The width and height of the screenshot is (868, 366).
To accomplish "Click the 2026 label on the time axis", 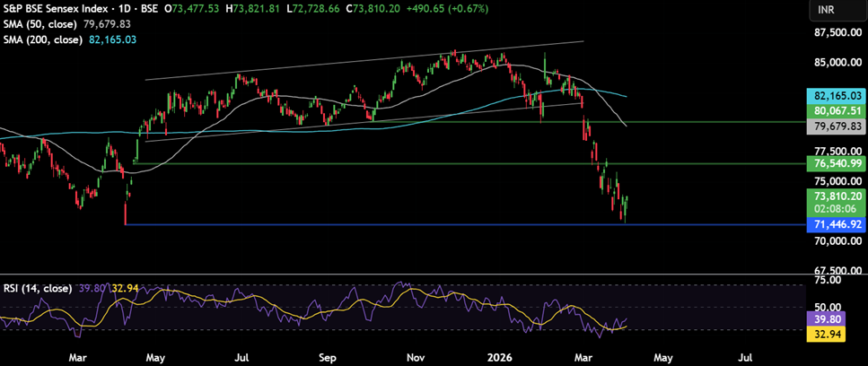I will pyautogui.click(x=498, y=357).
